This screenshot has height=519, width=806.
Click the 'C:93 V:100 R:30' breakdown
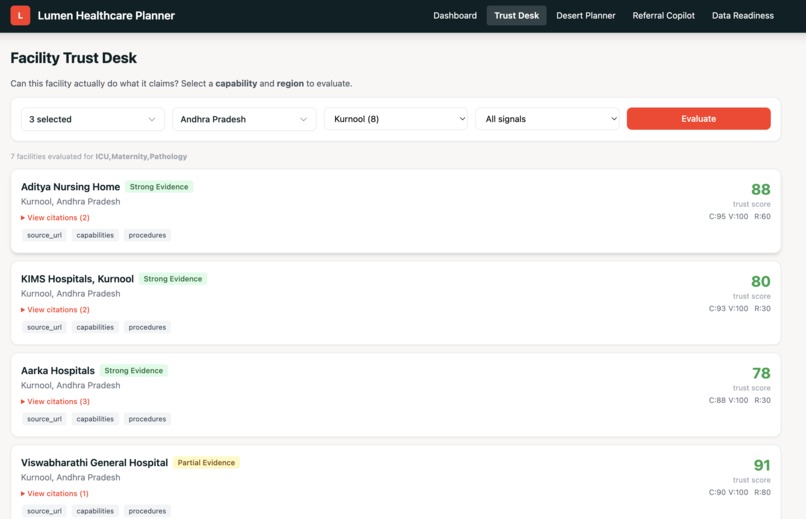click(x=740, y=309)
